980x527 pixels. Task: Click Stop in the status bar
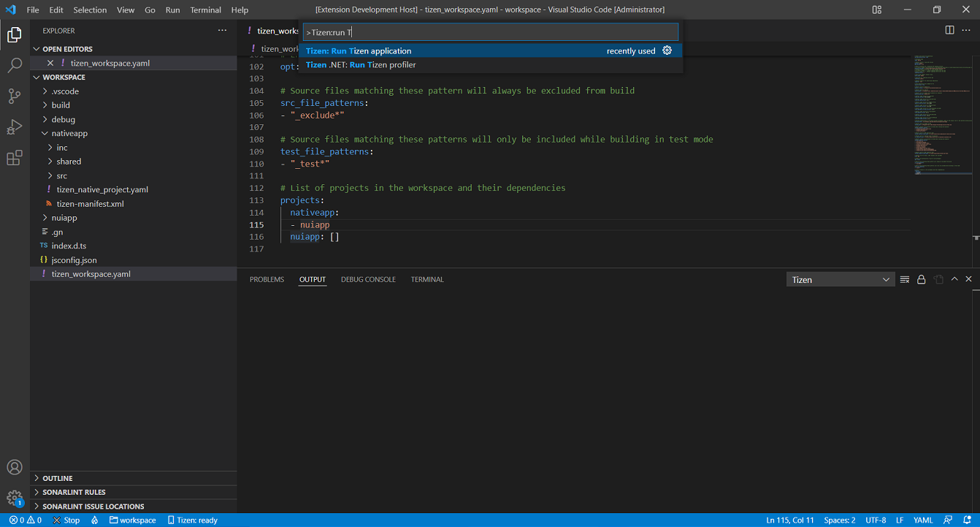[66, 520]
